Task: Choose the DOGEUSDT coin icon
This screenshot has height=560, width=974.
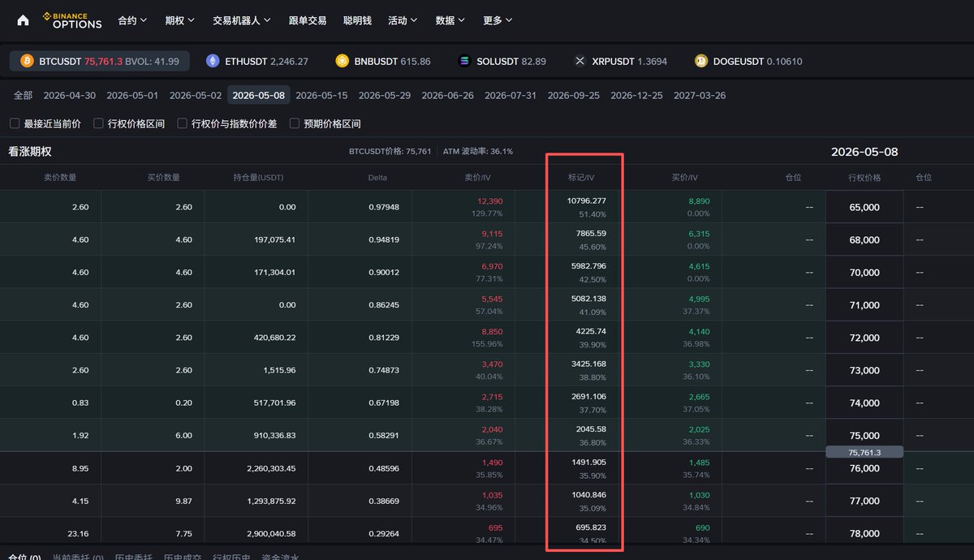Action: click(x=701, y=61)
